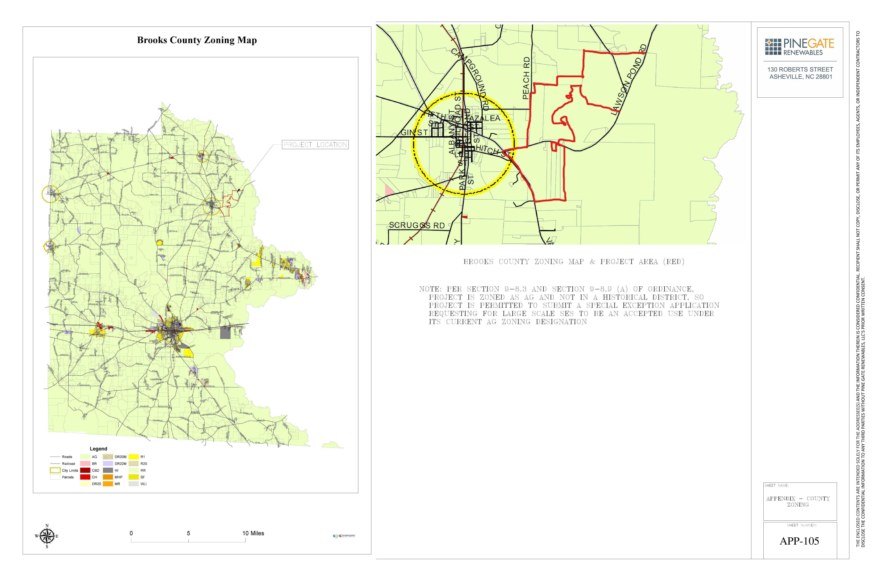Click the note line beginning 'NOTE: PER SECTION 9-8.3'
The width and height of the screenshot is (882, 588).
(556, 289)
